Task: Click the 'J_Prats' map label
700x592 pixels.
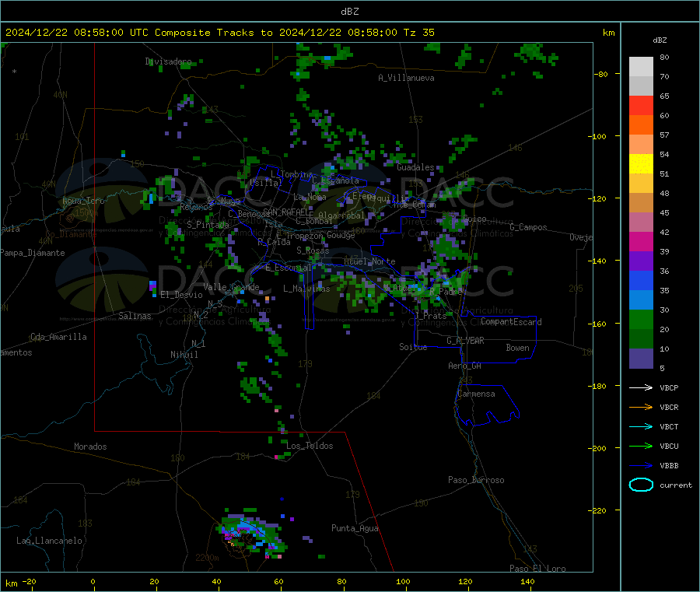Action: coord(430,315)
